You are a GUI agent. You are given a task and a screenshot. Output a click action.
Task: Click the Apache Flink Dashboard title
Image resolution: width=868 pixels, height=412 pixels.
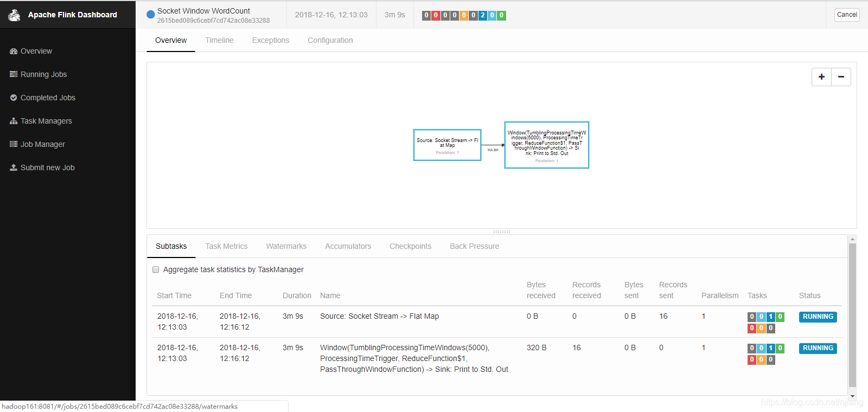[x=73, y=15]
